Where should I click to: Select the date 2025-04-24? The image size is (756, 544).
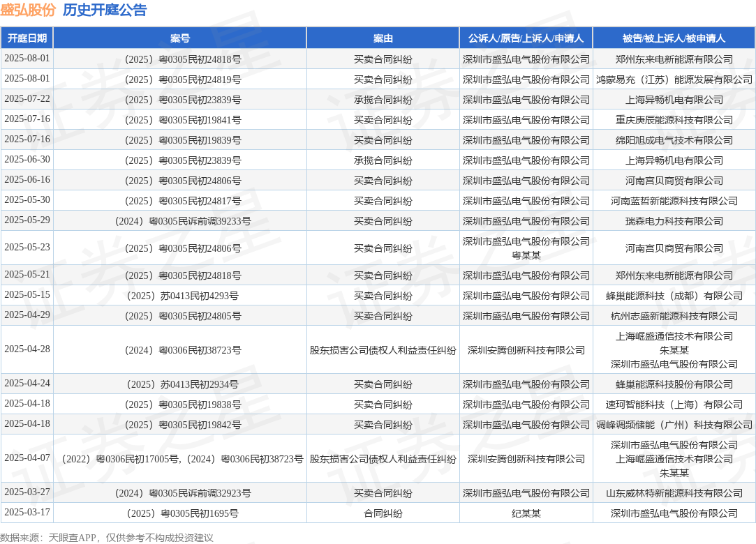[x=27, y=384]
